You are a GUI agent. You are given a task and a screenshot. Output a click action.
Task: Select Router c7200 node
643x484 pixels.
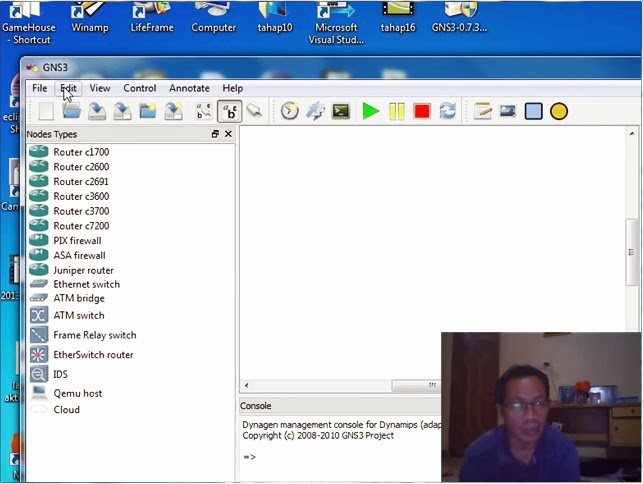coord(69,226)
